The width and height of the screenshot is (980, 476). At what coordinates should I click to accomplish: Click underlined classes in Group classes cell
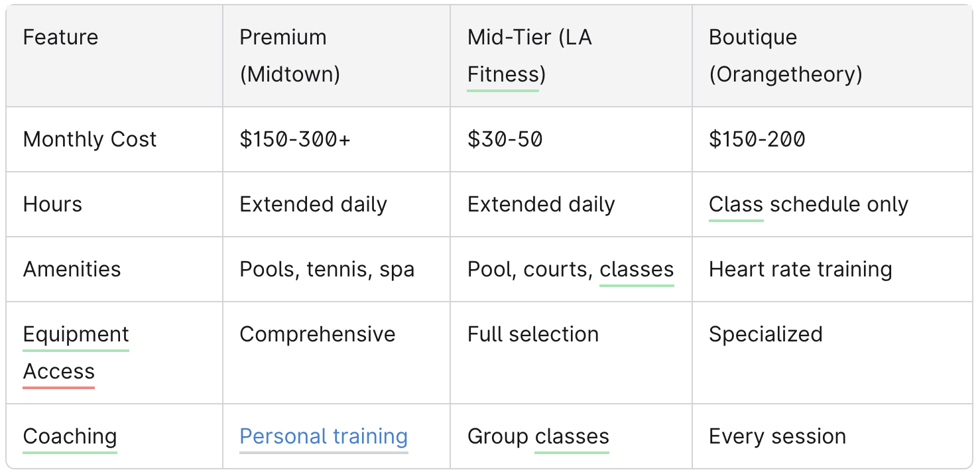point(572,436)
